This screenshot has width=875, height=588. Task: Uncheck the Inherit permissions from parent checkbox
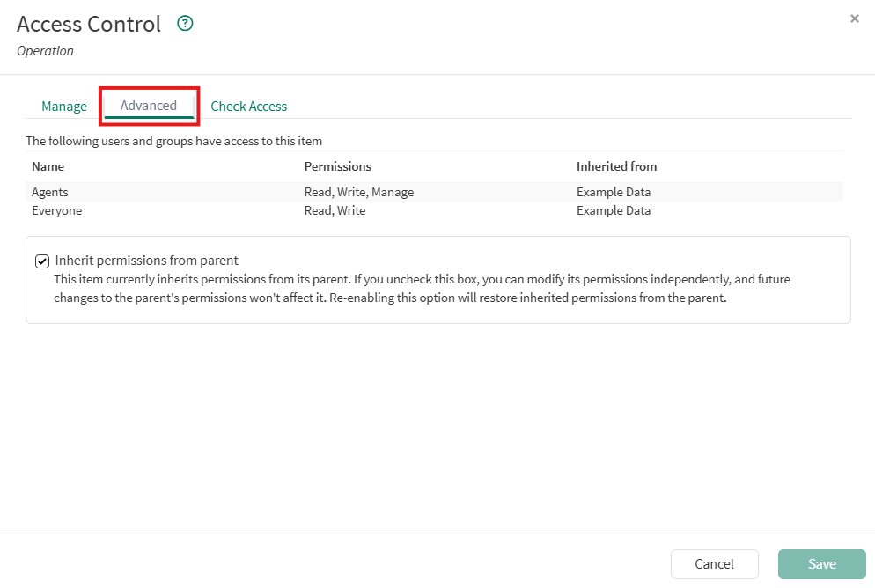pyautogui.click(x=41, y=261)
